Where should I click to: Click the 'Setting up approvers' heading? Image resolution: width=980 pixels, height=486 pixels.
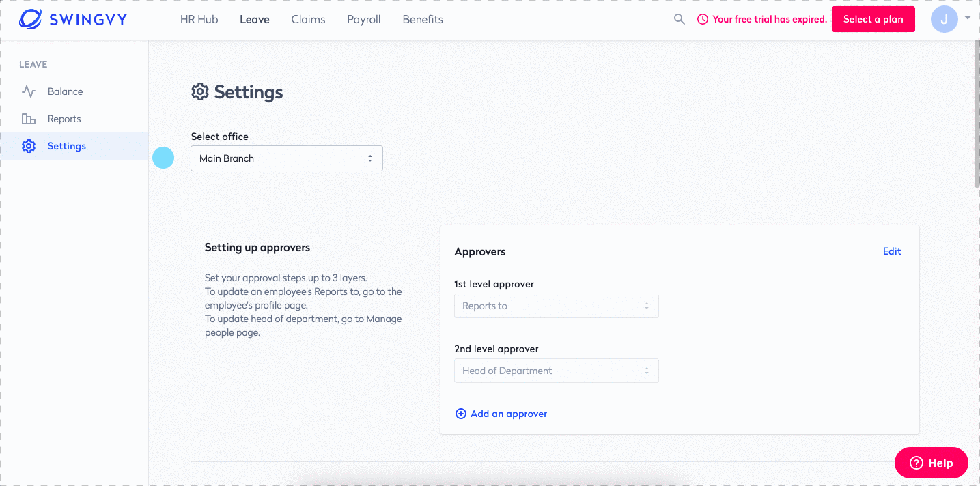point(257,247)
